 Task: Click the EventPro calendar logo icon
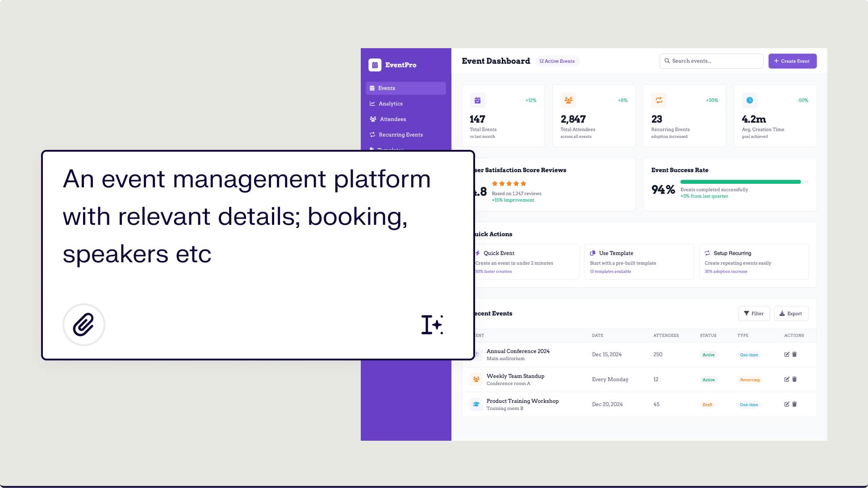coord(375,65)
